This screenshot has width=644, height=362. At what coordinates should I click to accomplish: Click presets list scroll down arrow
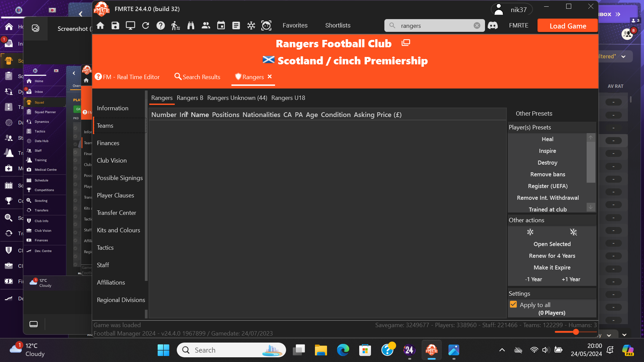coord(591,207)
